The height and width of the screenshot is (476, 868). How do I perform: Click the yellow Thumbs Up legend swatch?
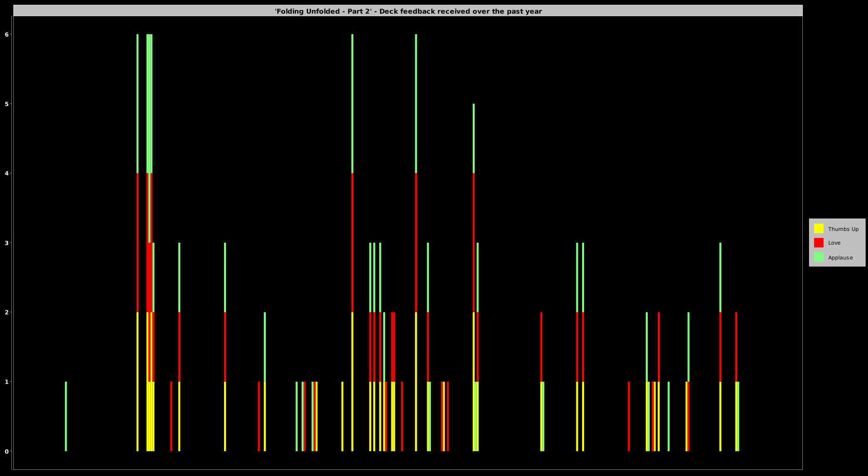click(819, 228)
